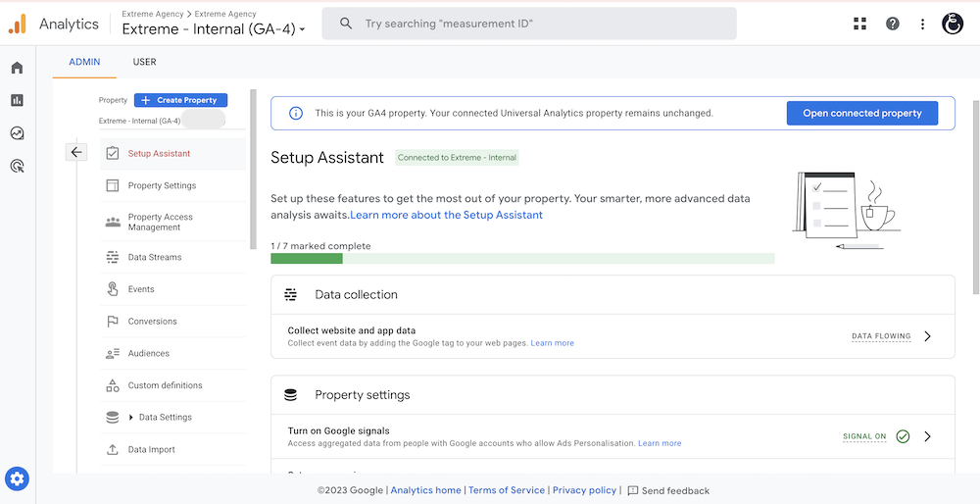Open Audiences menu item

[173, 353]
